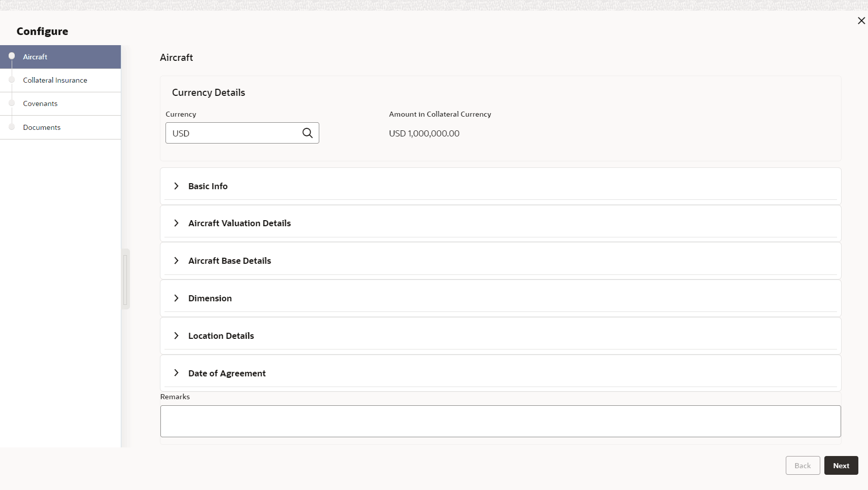Screen dimensions: 868x490
Task: Expand the Date of Agreement section
Action: tap(176, 373)
